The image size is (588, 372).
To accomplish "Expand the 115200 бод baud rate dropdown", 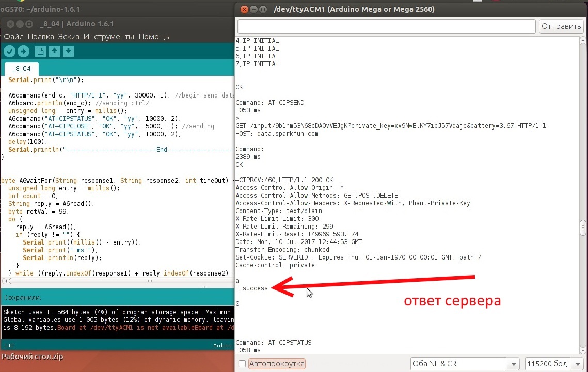I will click(554, 364).
